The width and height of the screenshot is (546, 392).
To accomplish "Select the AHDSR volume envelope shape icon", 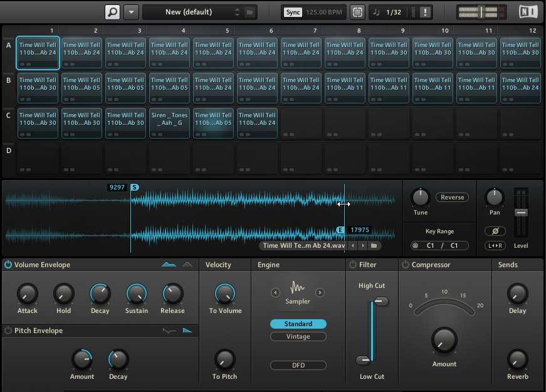I will click(169, 265).
